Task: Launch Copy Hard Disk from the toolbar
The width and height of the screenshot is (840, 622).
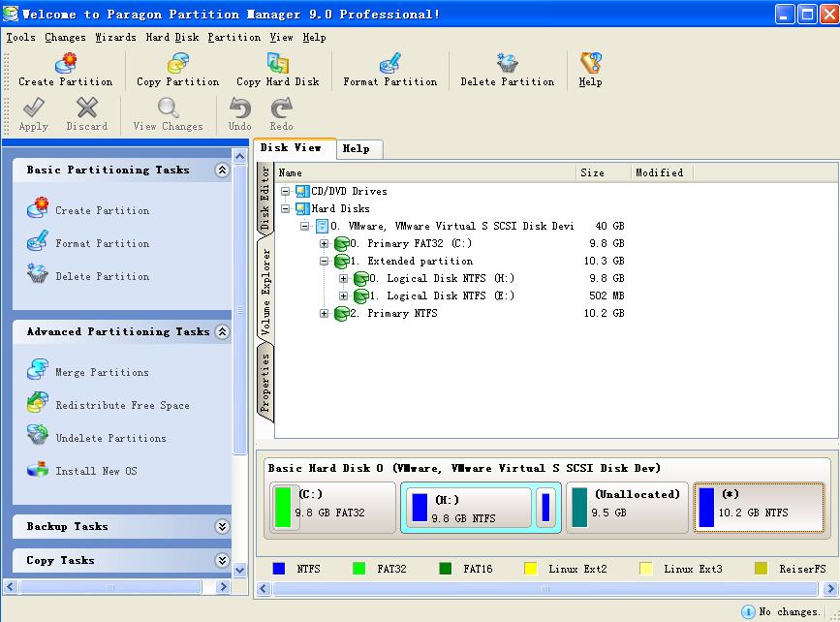Action: point(278,63)
